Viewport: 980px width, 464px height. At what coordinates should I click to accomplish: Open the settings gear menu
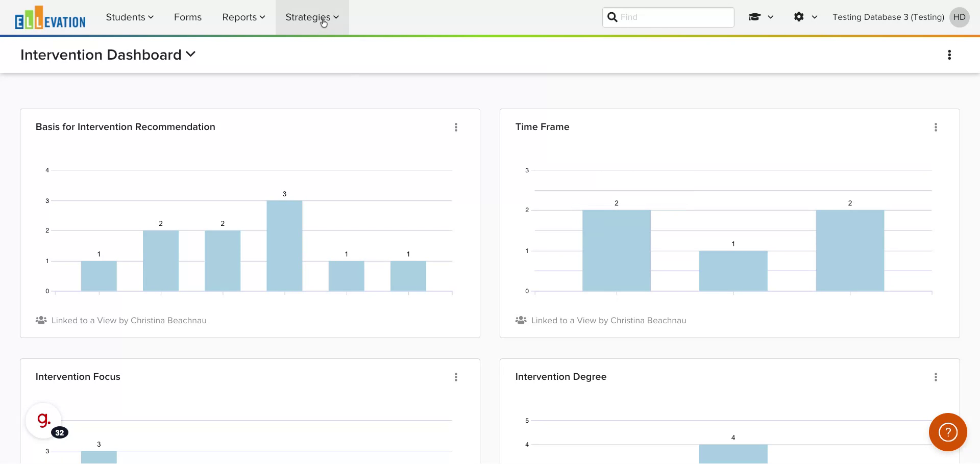799,17
